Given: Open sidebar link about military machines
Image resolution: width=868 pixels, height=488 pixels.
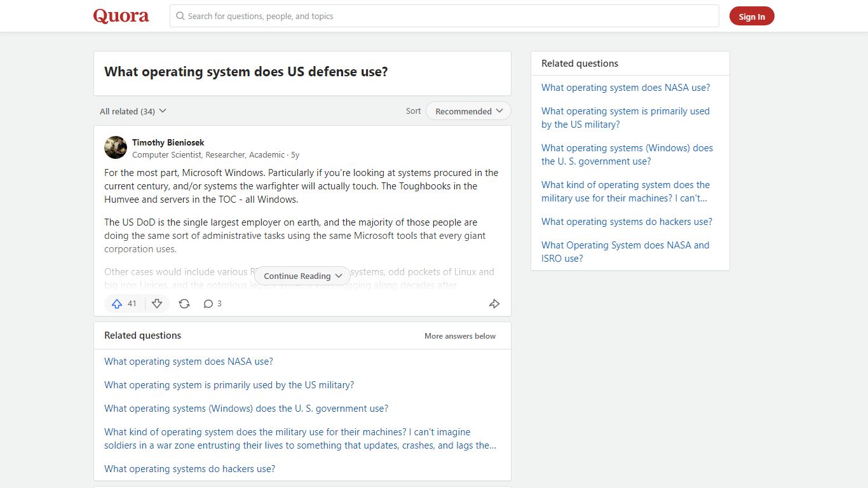Looking at the screenshot, I should point(626,191).
